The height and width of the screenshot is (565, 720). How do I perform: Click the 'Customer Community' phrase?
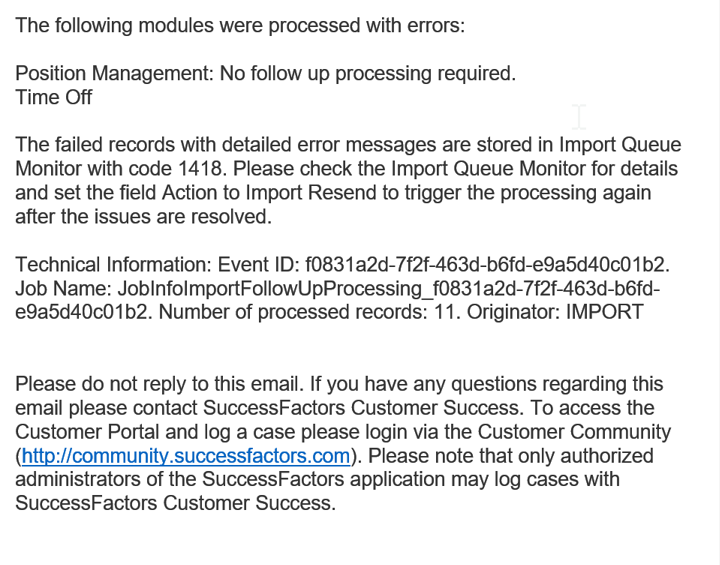(x=574, y=432)
